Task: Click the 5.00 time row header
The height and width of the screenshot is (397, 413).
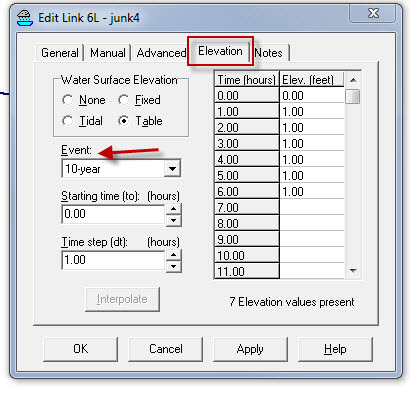Action: point(247,175)
